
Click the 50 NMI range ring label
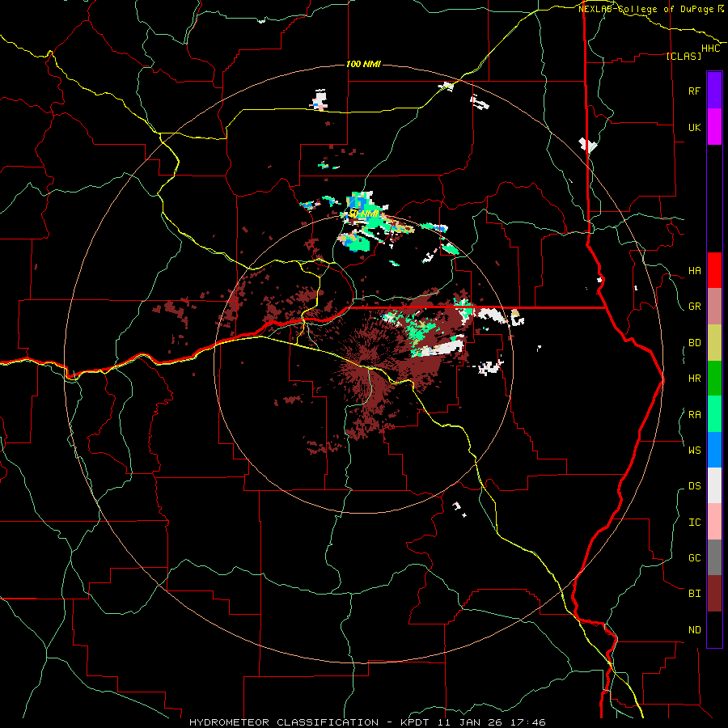click(363, 214)
